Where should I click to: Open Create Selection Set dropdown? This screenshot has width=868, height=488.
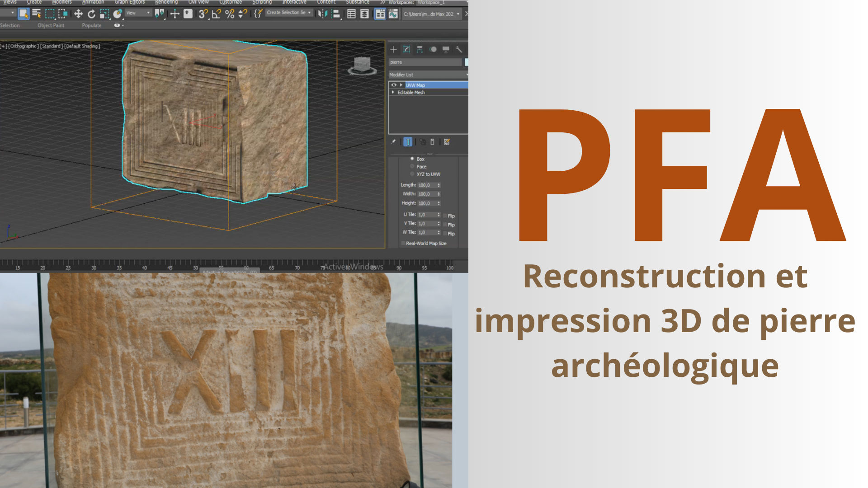pos(288,13)
